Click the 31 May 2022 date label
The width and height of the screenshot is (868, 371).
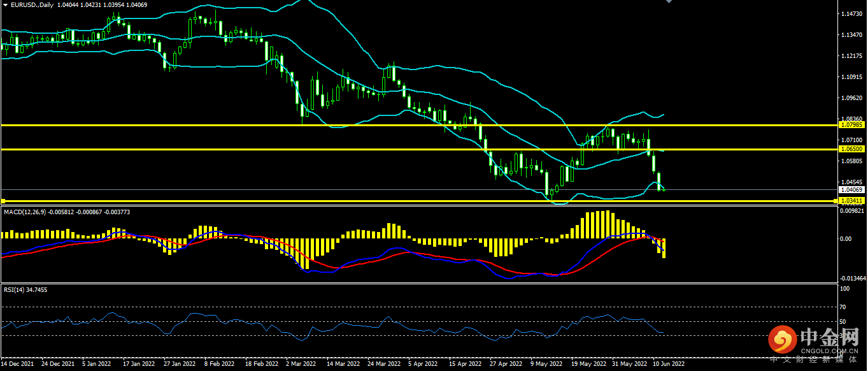tap(629, 365)
